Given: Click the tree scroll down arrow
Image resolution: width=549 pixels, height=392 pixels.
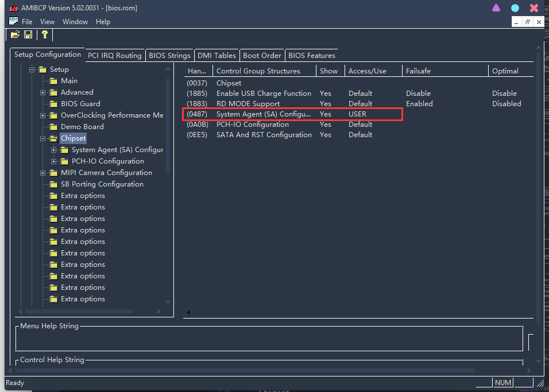Looking at the screenshot, I should (168, 302).
